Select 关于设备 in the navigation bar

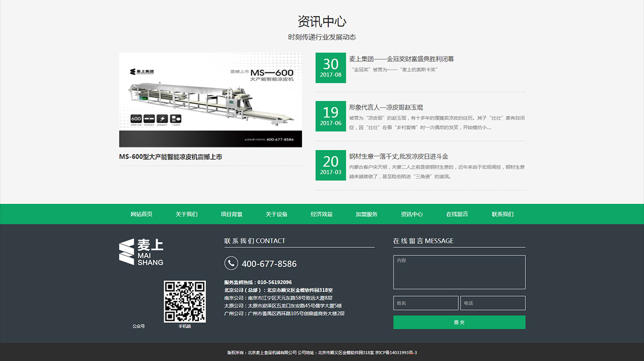coord(277,214)
